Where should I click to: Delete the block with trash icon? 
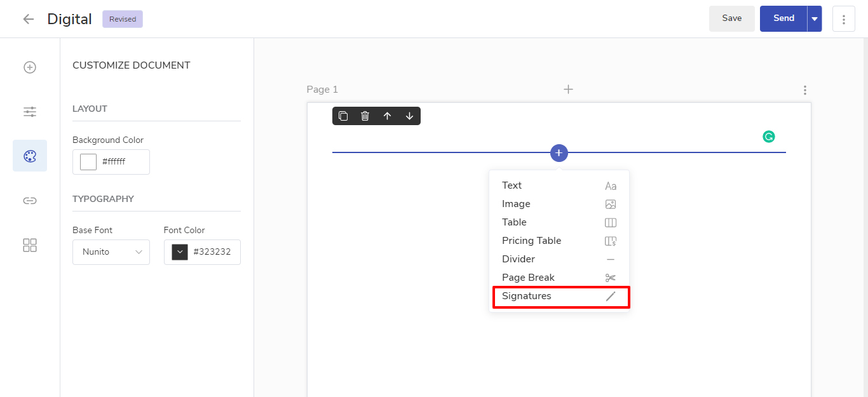(365, 116)
